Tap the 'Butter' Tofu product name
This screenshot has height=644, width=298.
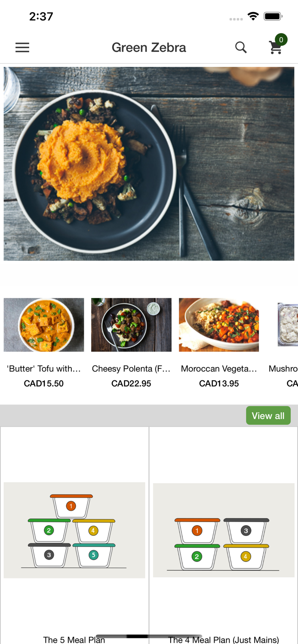click(44, 369)
